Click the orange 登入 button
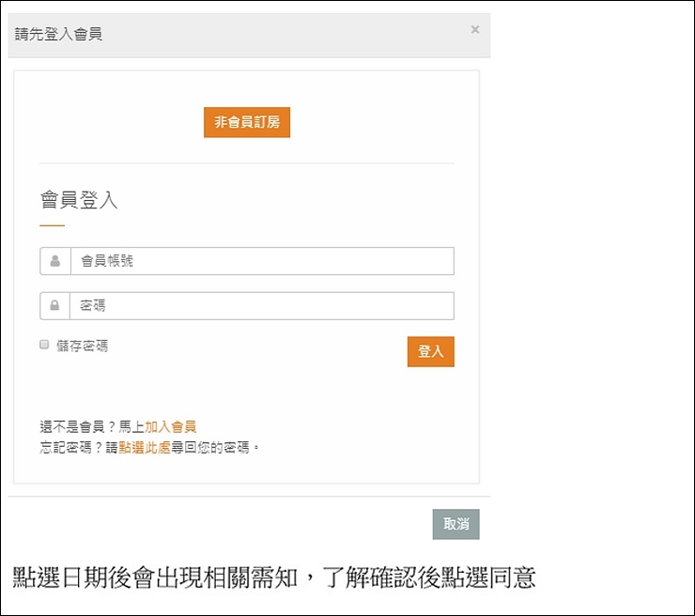Viewport: 695px width, 616px height. pos(431,352)
